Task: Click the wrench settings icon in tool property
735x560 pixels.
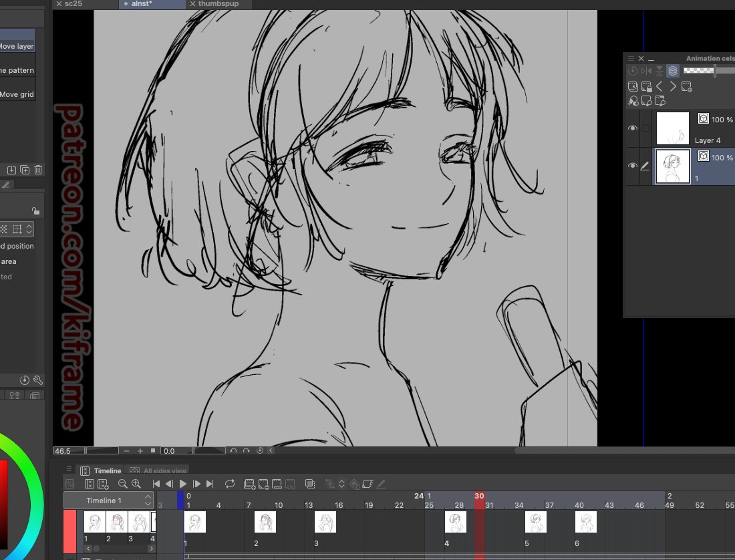Action: click(38, 380)
